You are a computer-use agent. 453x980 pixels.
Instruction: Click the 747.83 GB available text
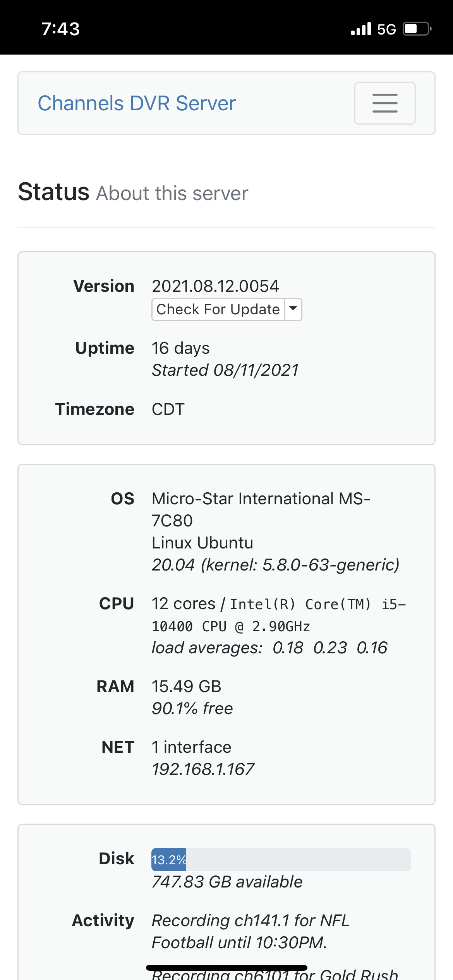pos(227,882)
